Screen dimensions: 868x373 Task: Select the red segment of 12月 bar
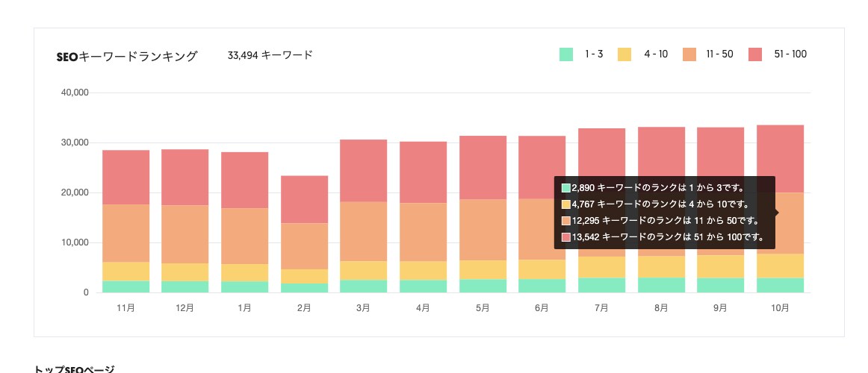[185, 178]
